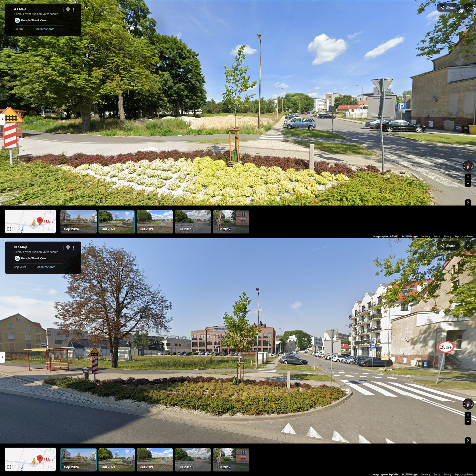Click Image capture: Jul 2021 text
Image resolution: width=476 pixels, height=476 pixels.
tap(386, 237)
